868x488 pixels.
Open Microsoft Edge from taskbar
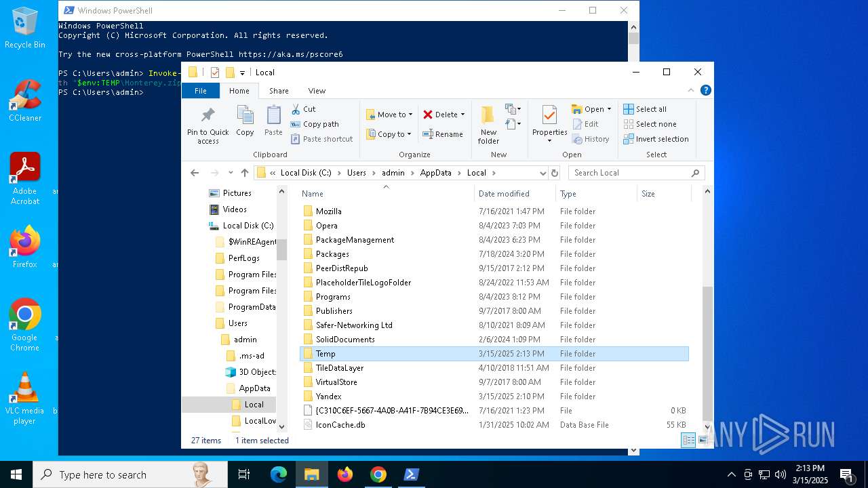coord(279,474)
